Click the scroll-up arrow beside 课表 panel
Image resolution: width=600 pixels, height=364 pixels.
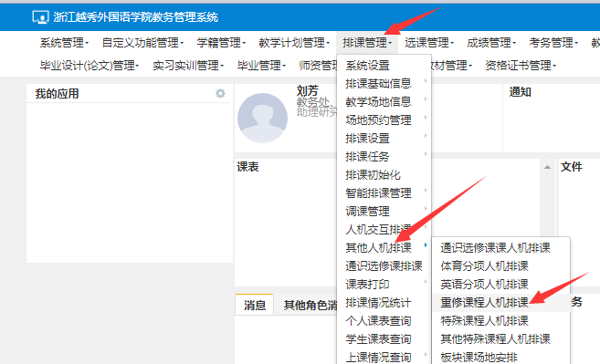click(548, 167)
